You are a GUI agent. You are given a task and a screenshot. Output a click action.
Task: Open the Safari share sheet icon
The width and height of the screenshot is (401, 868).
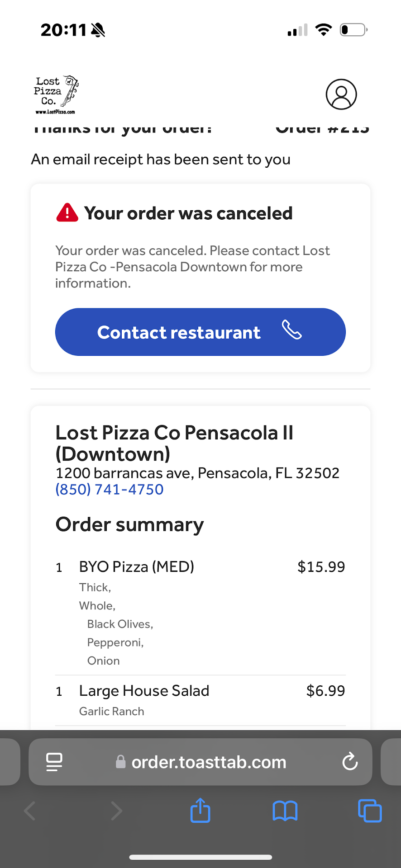click(x=200, y=811)
